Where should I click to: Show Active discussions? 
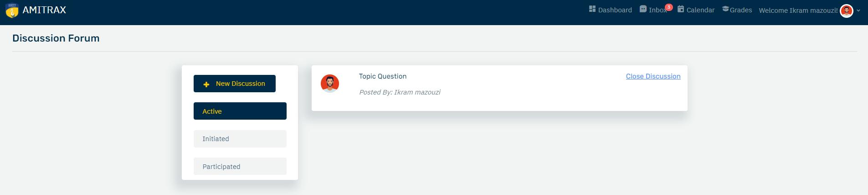point(240,111)
